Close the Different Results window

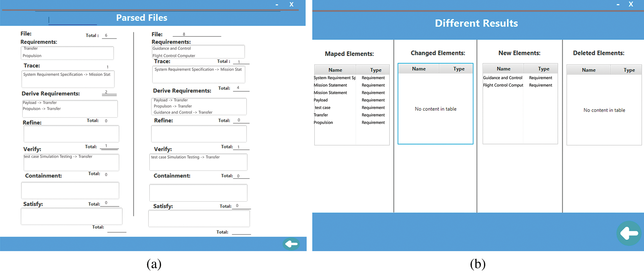pos(631,4)
